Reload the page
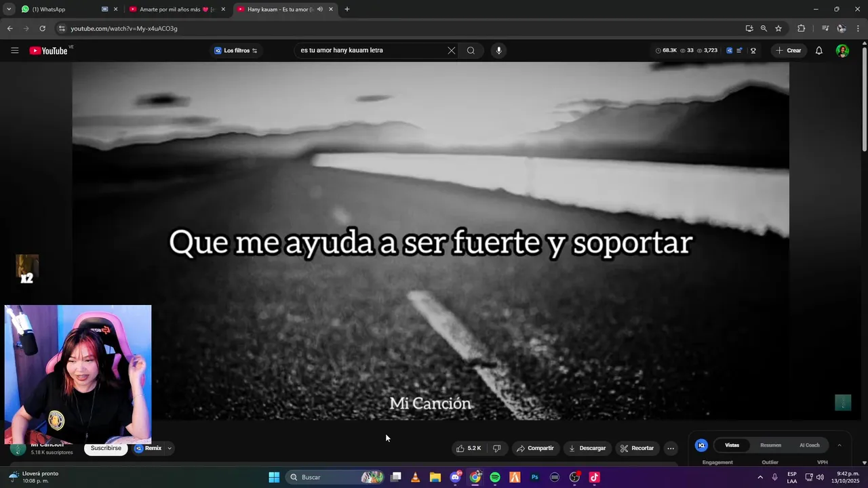 (x=42, y=28)
